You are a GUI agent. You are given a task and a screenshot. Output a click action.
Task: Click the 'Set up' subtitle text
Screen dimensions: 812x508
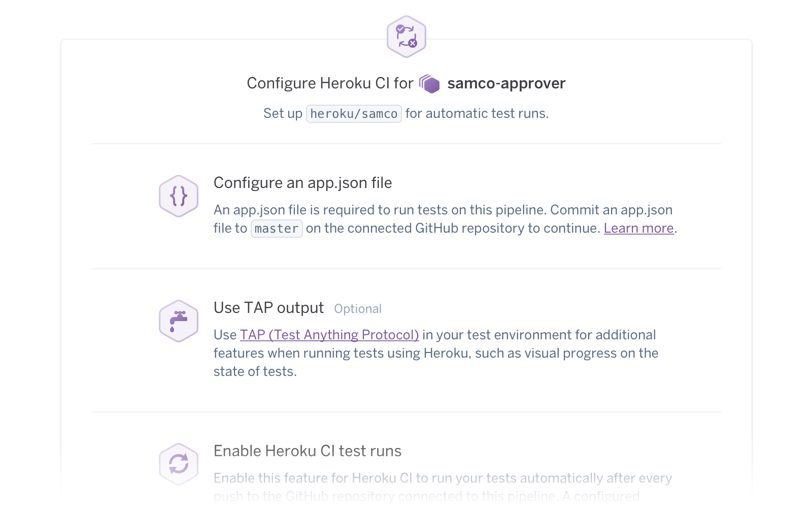pos(283,113)
